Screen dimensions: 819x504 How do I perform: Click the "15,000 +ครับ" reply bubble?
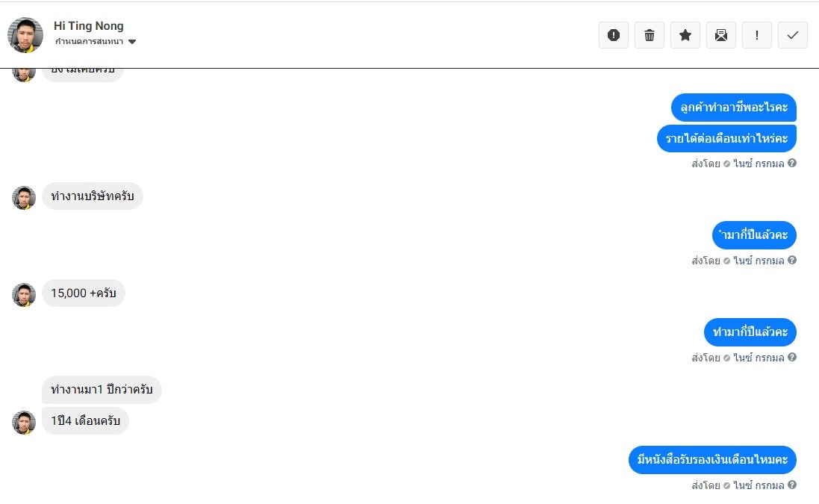coord(84,293)
